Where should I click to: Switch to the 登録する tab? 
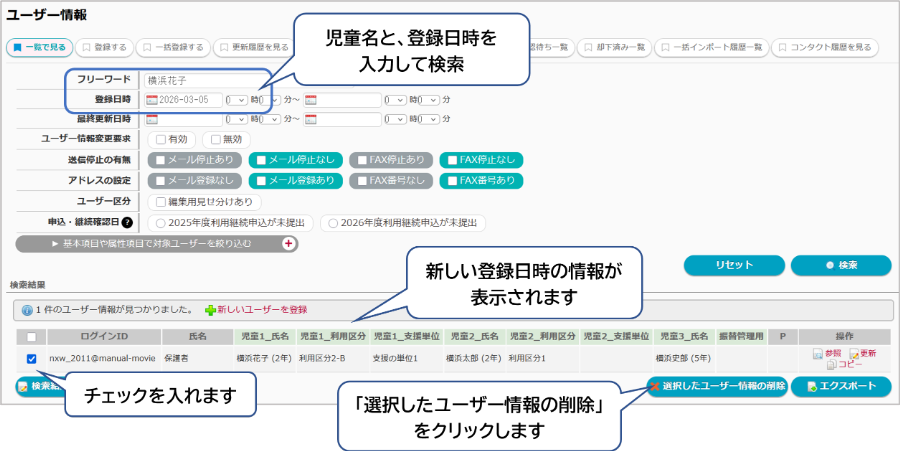point(104,47)
